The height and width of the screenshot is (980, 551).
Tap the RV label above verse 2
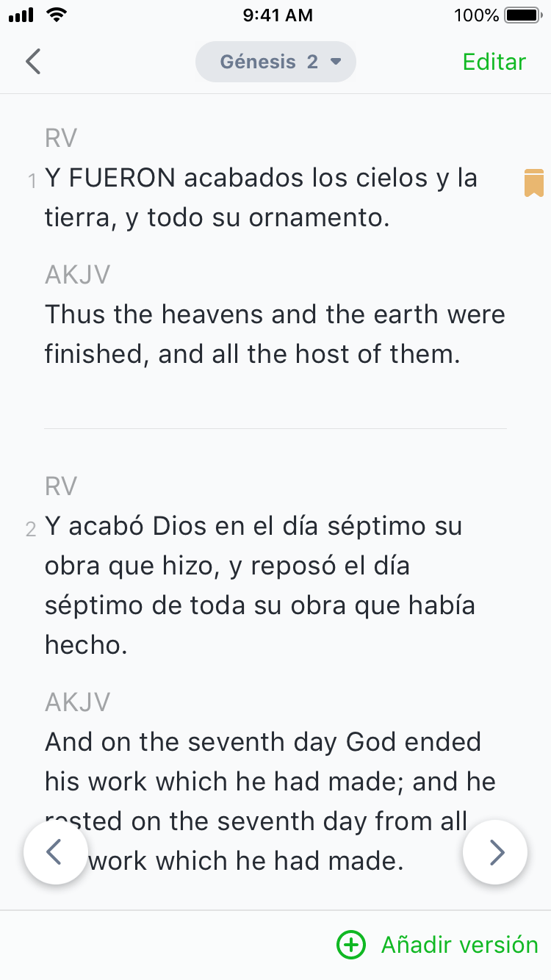click(61, 486)
